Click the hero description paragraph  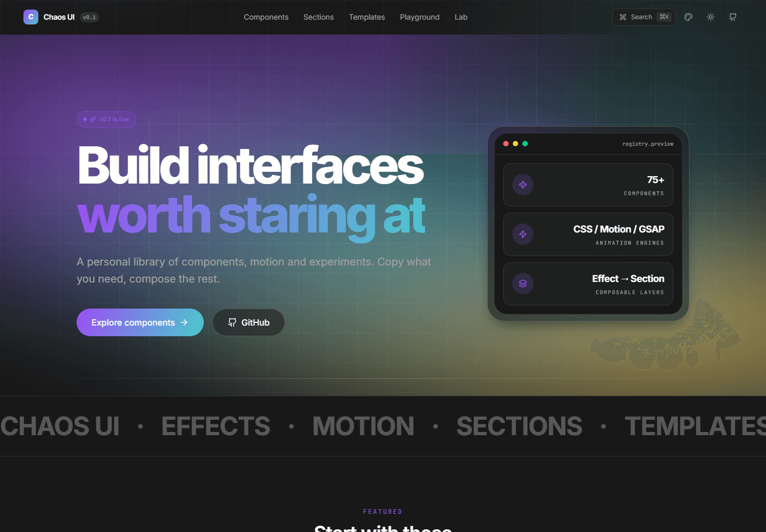click(x=254, y=270)
